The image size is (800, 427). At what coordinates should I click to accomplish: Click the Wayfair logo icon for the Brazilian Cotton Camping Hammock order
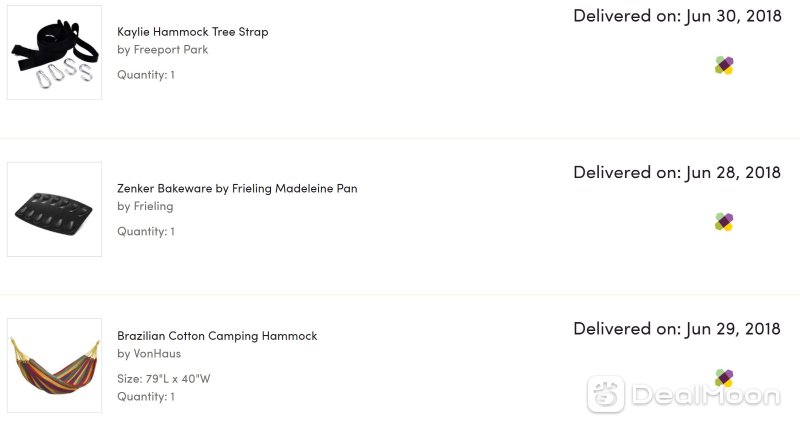(724, 378)
